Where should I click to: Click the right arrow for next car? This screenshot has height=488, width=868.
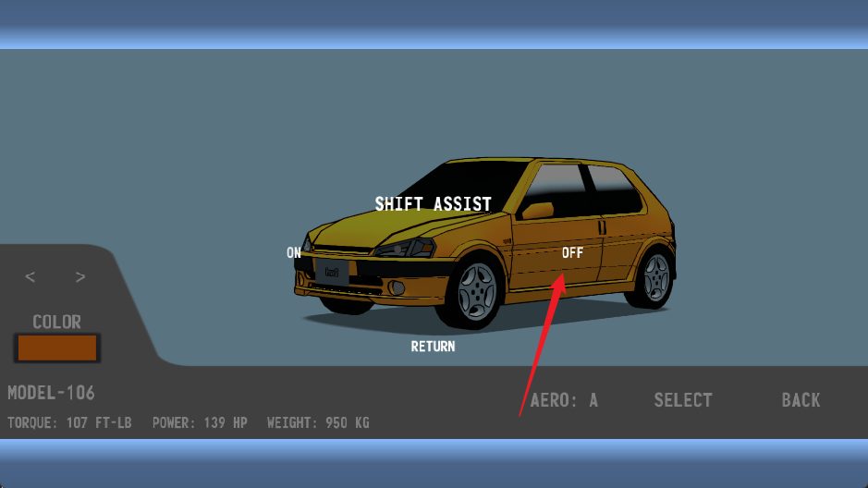[80, 277]
